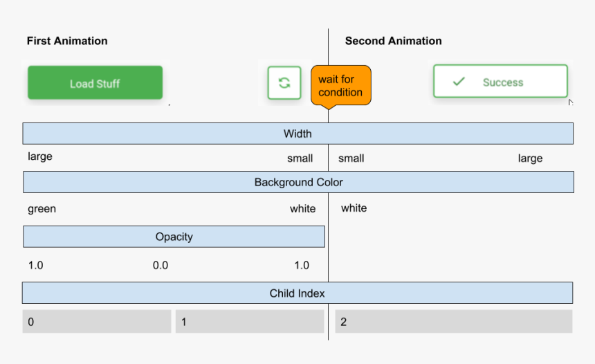Select the Width property bar

(297, 134)
